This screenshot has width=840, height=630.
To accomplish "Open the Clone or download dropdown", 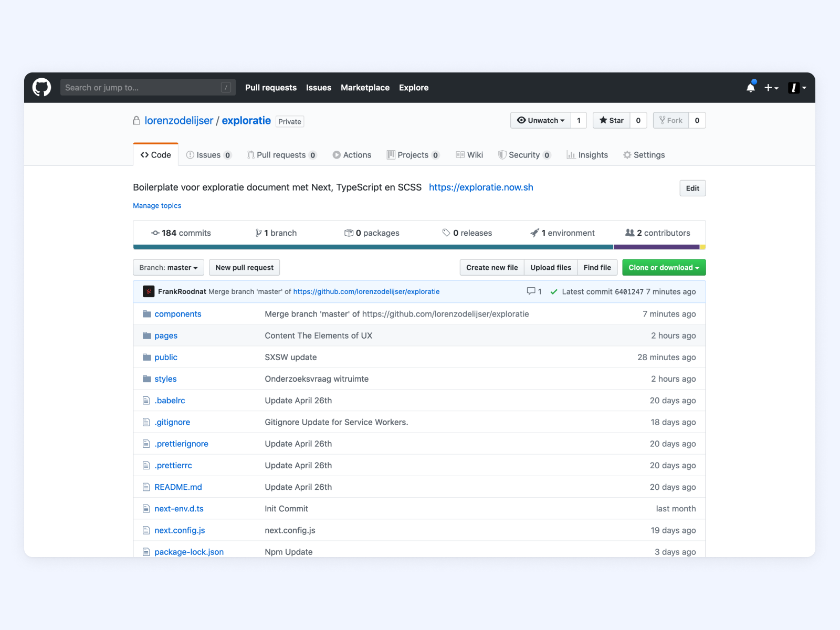I will [x=663, y=267].
